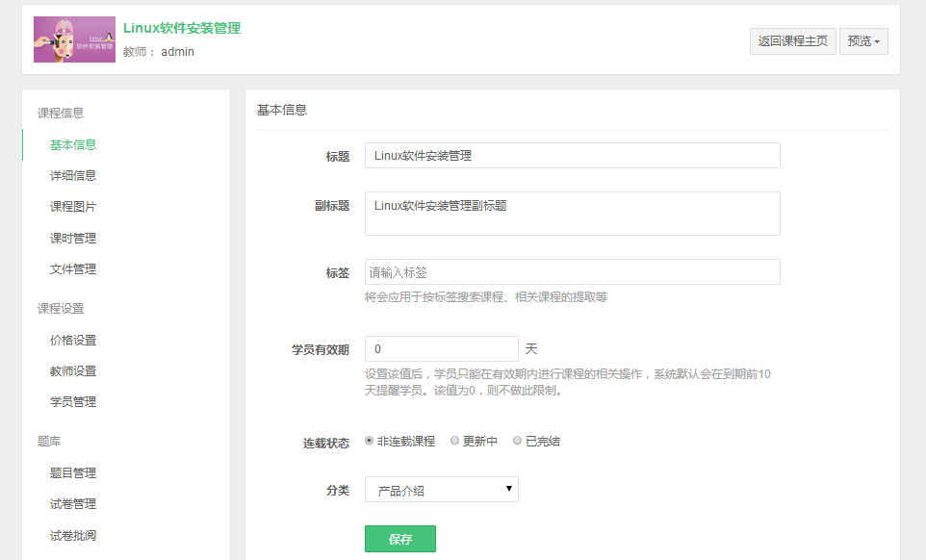This screenshot has width=926, height=560.
Task: Click the 天 unit label
Action: (x=531, y=348)
